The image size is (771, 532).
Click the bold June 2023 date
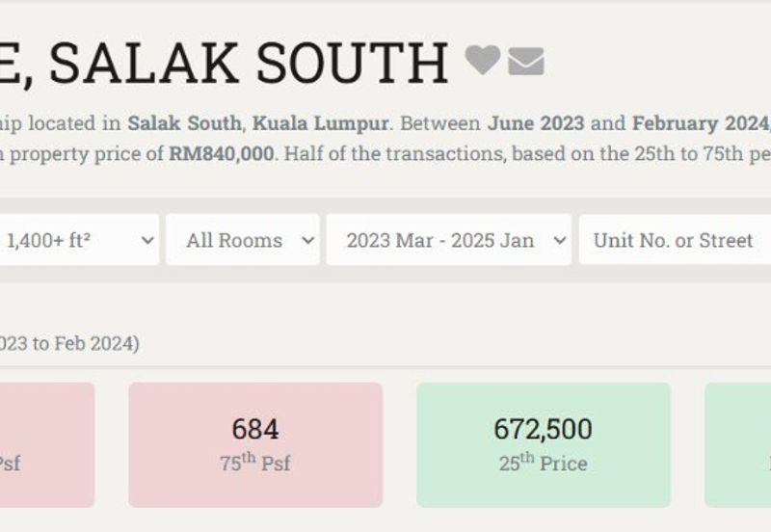pos(536,123)
